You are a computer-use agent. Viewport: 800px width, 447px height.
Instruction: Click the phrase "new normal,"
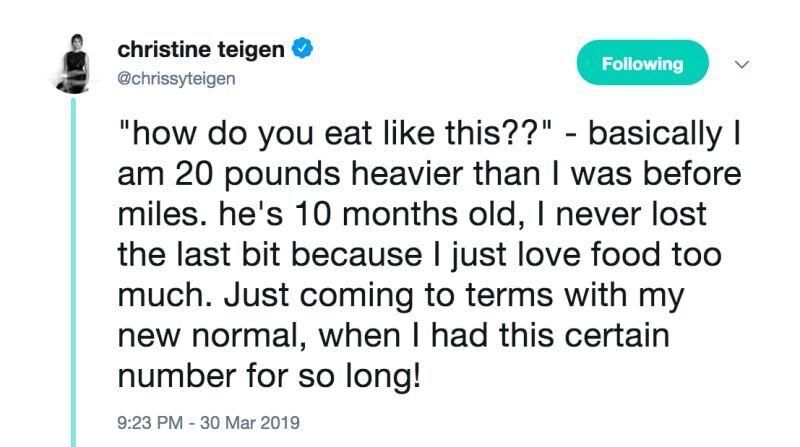[213, 336]
